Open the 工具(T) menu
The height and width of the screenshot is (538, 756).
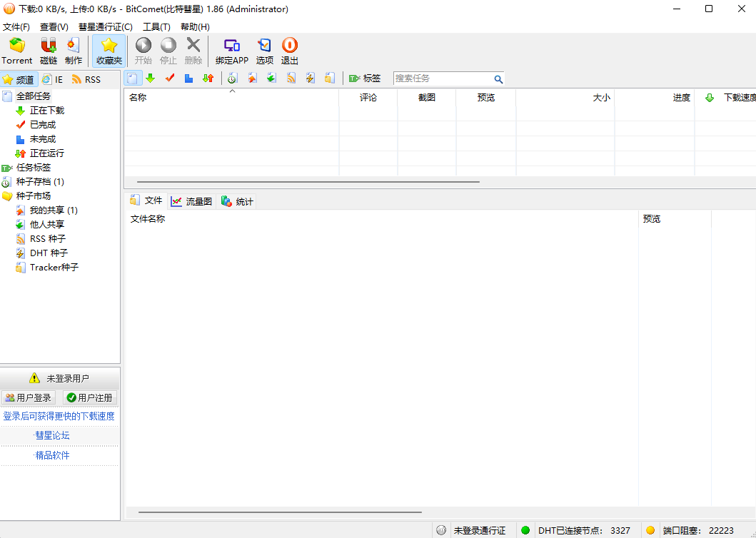click(x=156, y=27)
